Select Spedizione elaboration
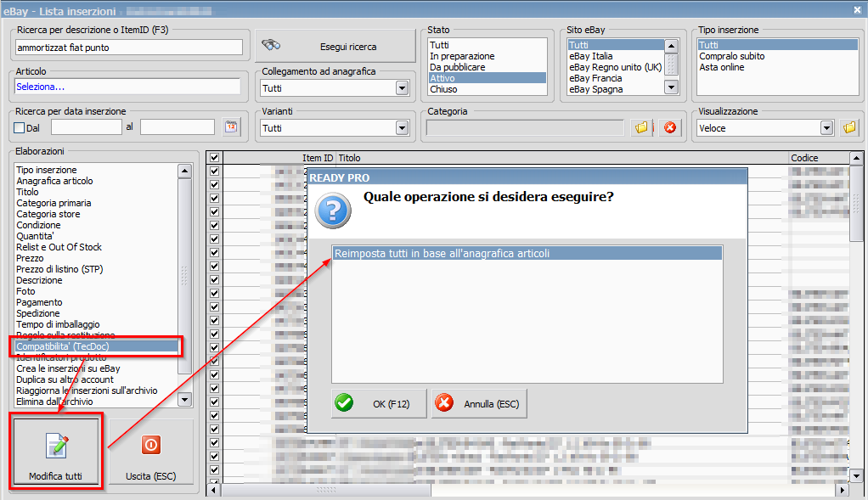Screen dimensions: 868x500 96,313
